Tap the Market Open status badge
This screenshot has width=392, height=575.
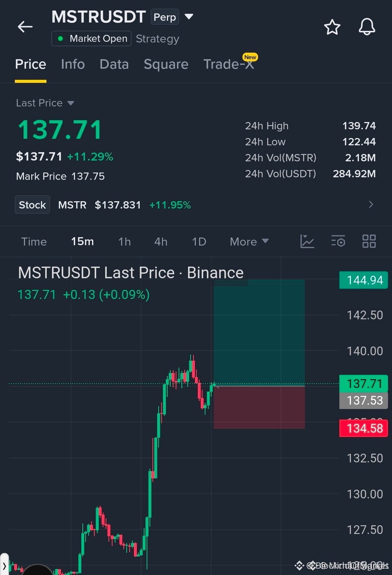[91, 39]
